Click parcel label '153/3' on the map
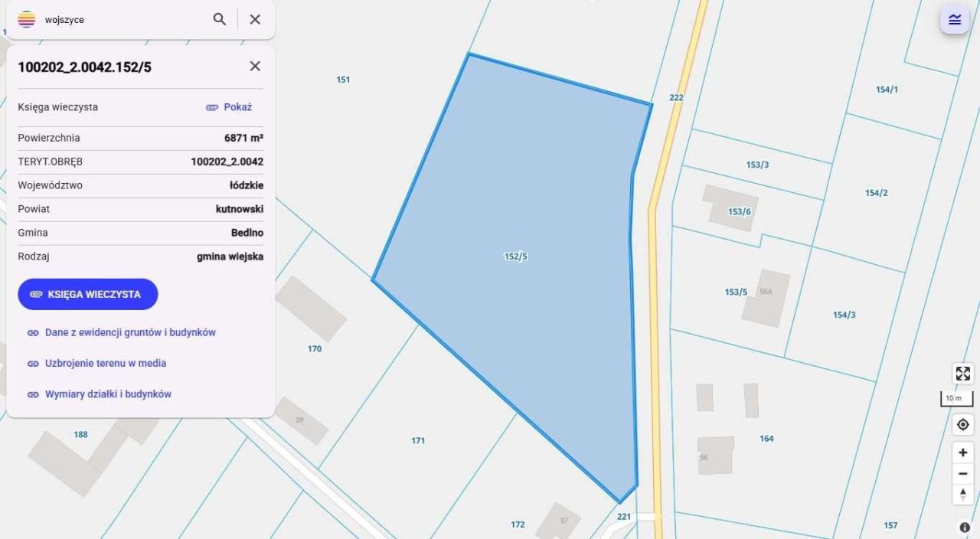This screenshot has width=980, height=539. point(757,165)
